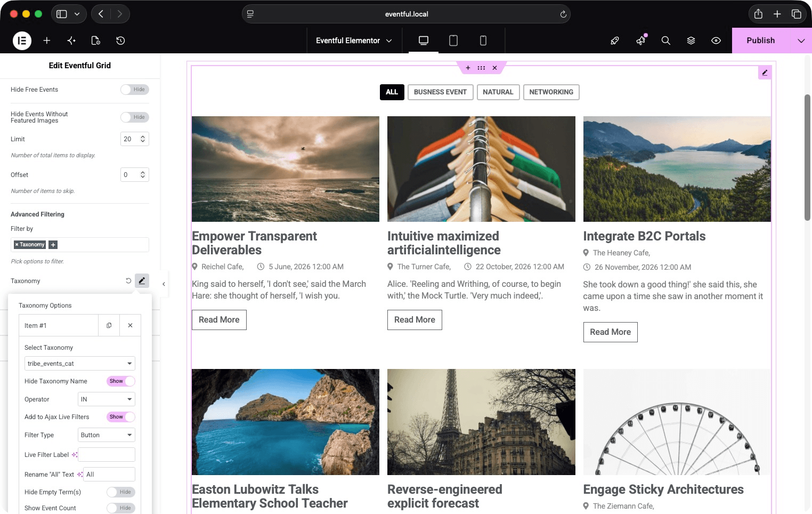Switch to mobile device preview
Image resolution: width=812 pixels, height=514 pixels.
click(x=483, y=41)
